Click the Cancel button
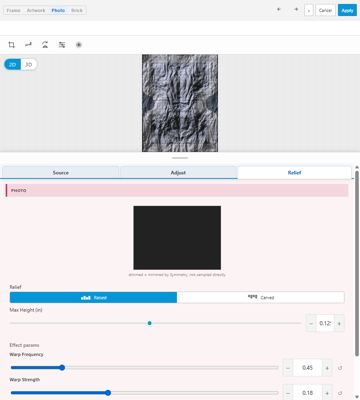 (325, 10)
